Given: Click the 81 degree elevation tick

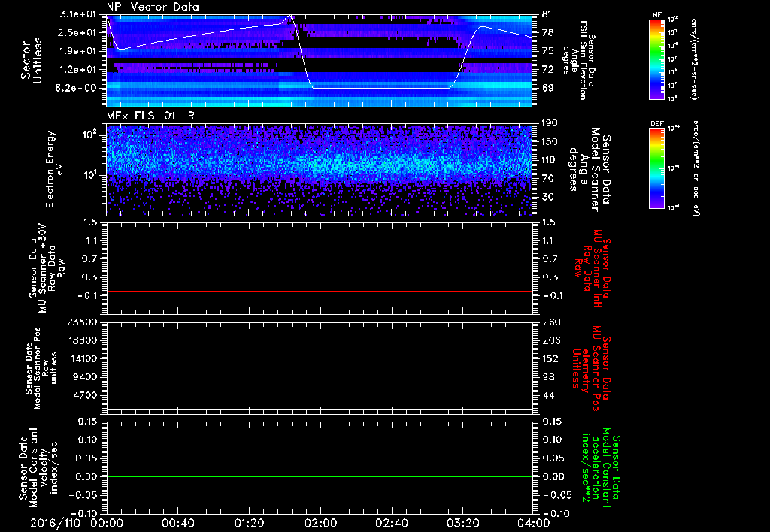Looking at the screenshot, I should point(548,14).
